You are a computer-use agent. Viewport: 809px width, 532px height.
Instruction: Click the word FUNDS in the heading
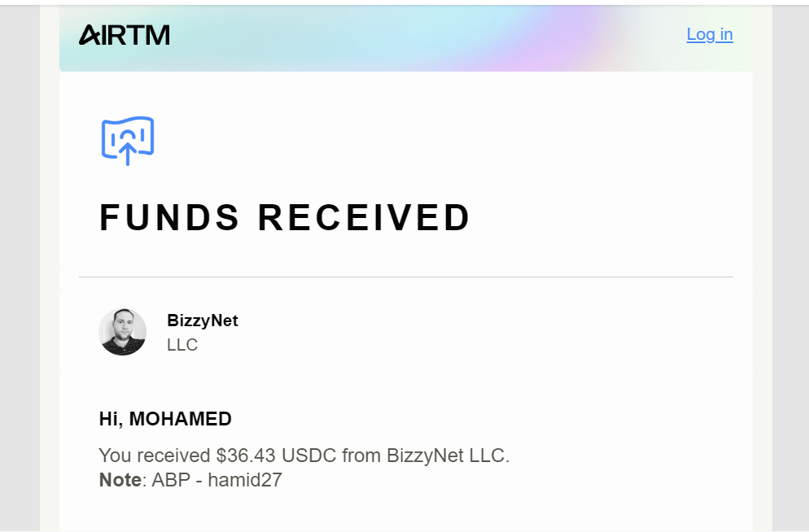169,217
